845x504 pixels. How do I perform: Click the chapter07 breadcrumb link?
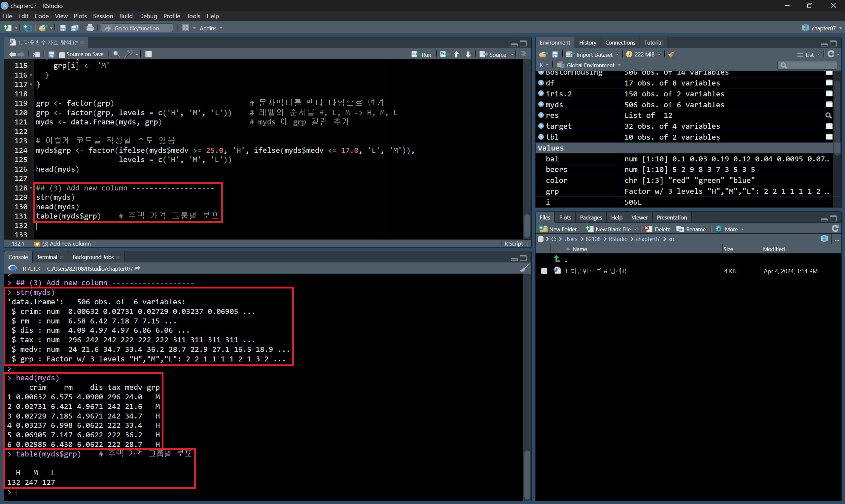point(648,239)
